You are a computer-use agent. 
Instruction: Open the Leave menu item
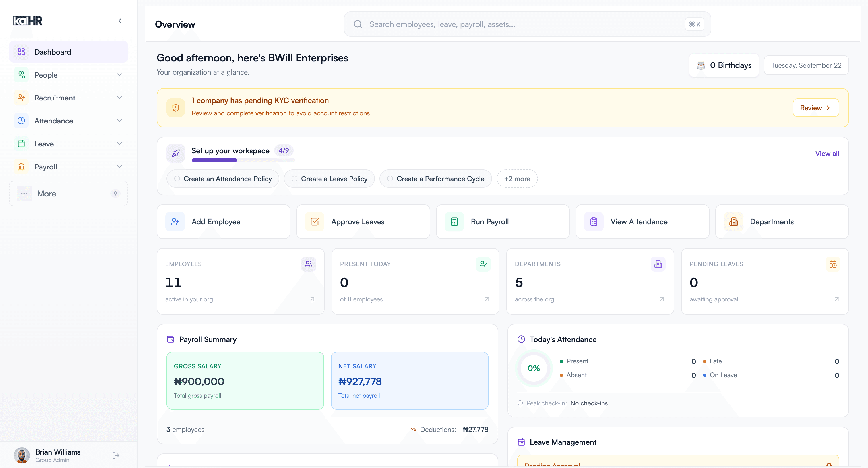(x=68, y=144)
